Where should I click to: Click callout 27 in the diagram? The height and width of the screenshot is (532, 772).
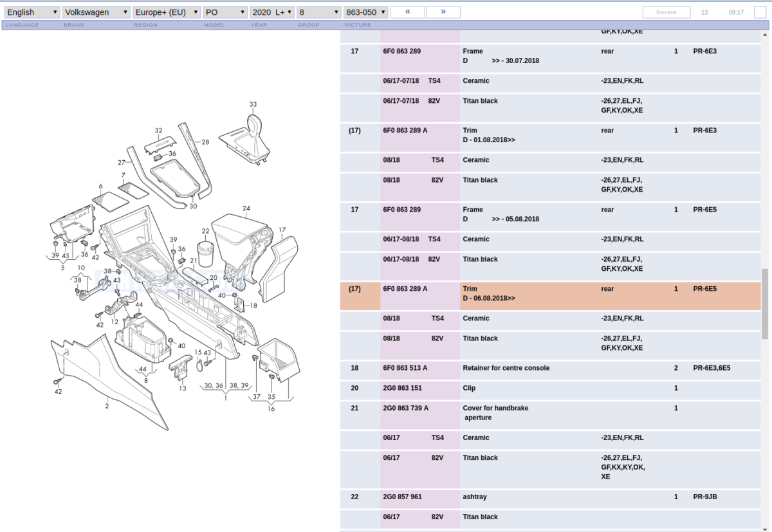pos(122,162)
